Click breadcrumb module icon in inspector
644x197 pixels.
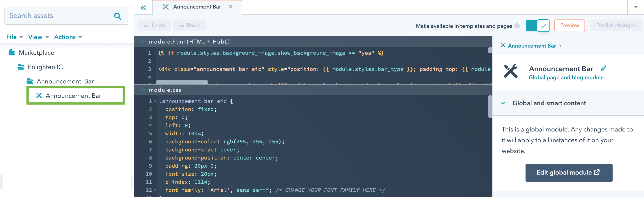503,45
